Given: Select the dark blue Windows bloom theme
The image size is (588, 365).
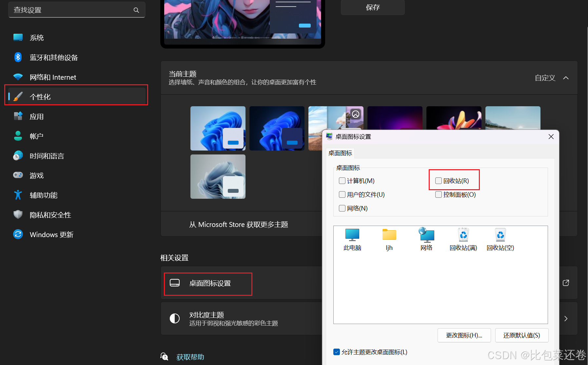Looking at the screenshot, I should (x=277, y=128).
